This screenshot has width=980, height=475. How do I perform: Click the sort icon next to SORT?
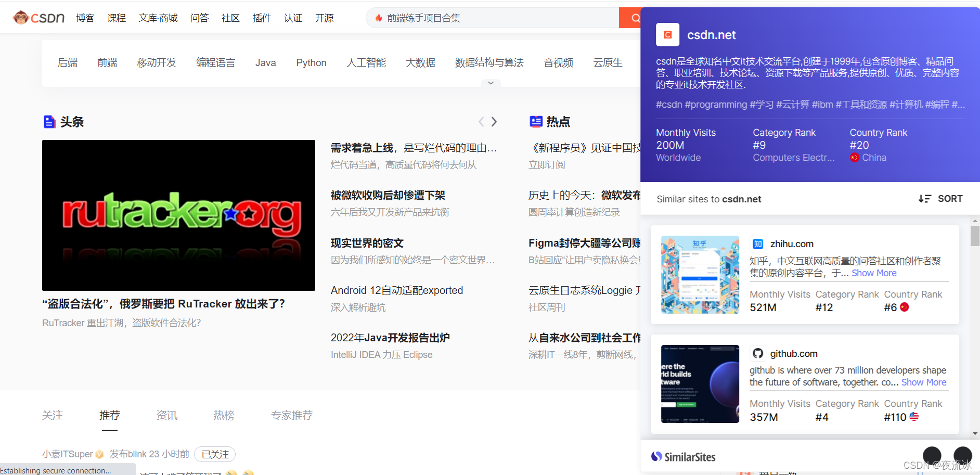(x=924, y=199)
